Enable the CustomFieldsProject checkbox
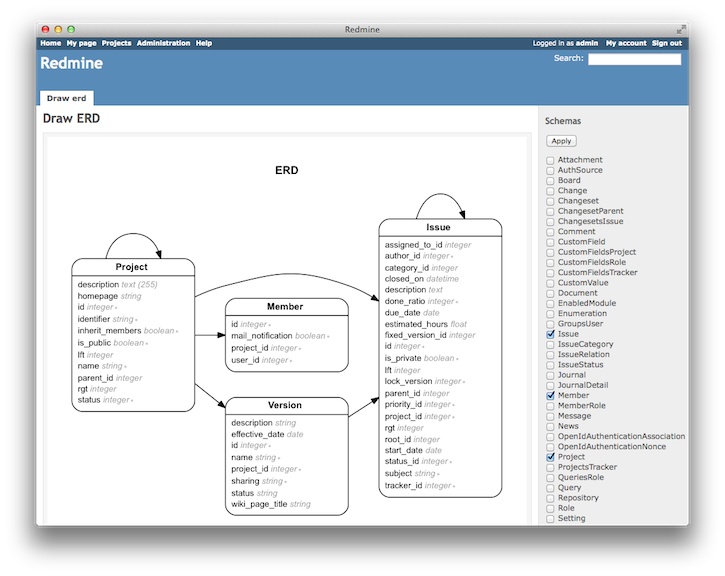The width and height of the screenshot is (725, 576). point(550,253)
